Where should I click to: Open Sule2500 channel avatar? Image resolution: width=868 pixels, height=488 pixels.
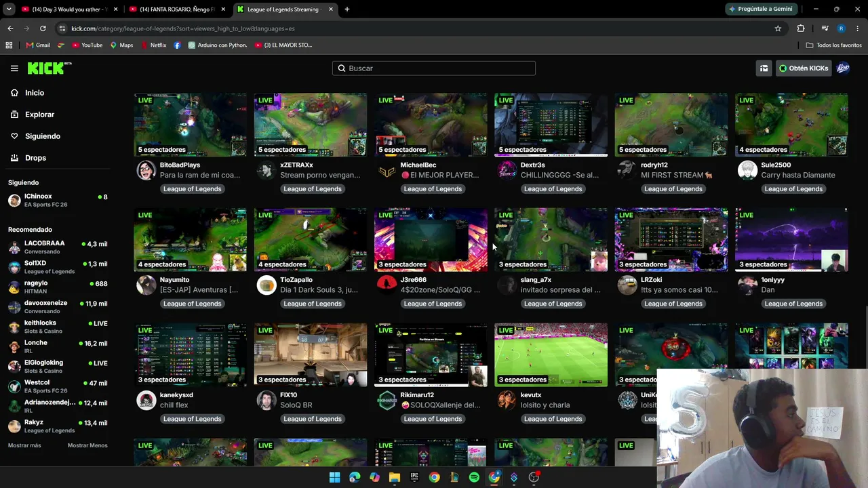tap(747, 170)
